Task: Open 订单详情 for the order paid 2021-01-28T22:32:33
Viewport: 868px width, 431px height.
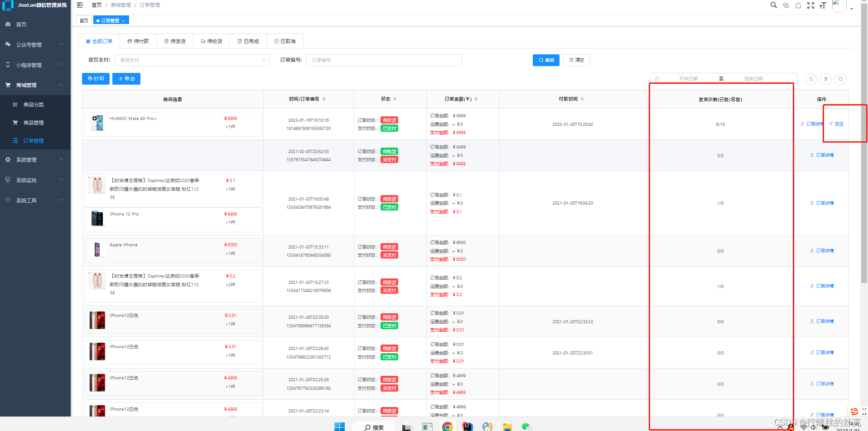Action: coord(822,321)
